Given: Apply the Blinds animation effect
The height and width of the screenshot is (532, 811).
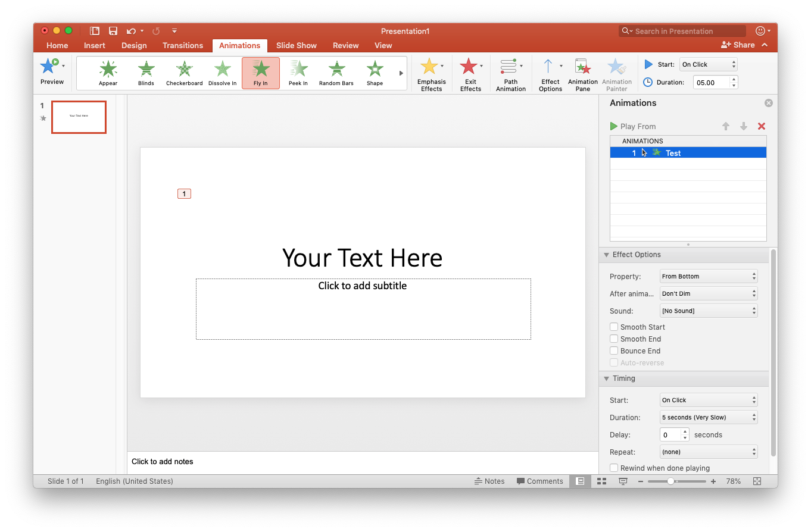Looking at the screenshot, I should 146,73.
